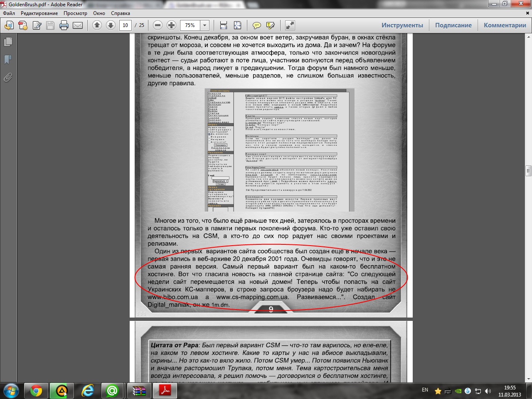Click the Adobe Reader taskbar button
Image resolution: width=532 pixels, height=399 pixels.
(x=165, y=391)
